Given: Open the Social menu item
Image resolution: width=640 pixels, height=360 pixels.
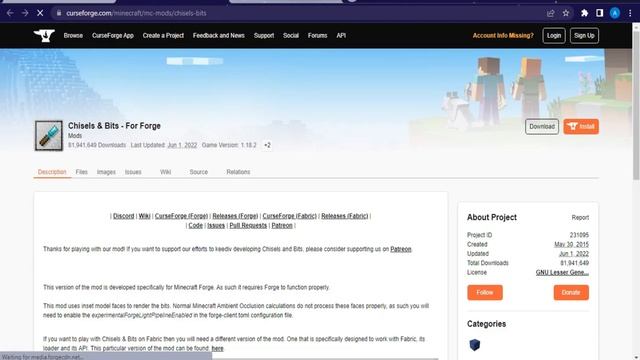Looking at the screenshot, I should tap(291, 36).
